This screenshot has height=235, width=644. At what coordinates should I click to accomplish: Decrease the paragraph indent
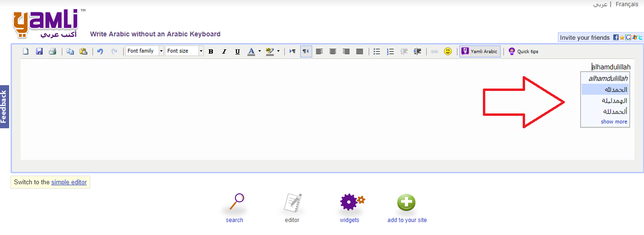(x=404, y=51)
